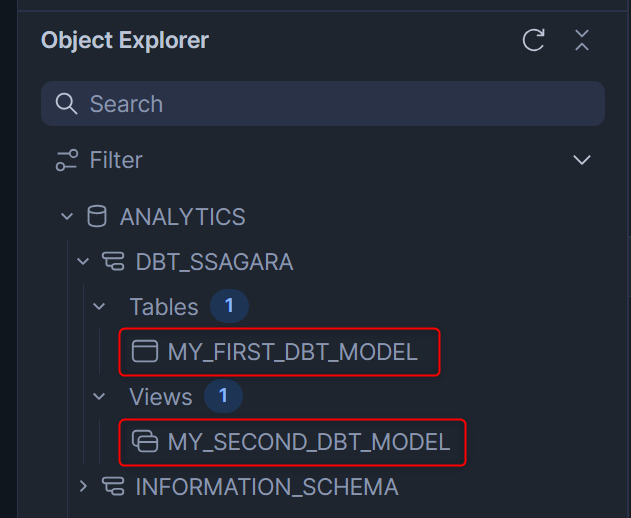Collapse the DBT_SSAGARA schema node

[x=83, y=262]
